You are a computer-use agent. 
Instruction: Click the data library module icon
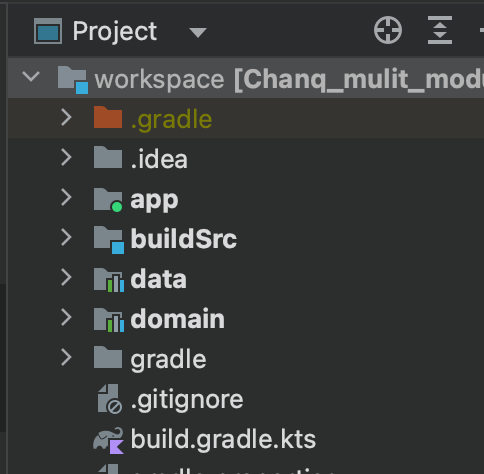point(109,280)
